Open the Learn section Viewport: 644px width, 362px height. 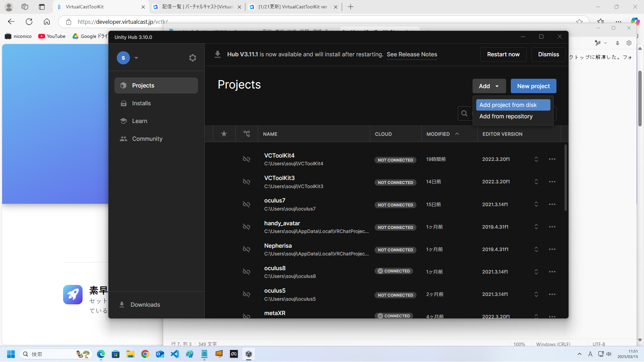click(x=156, y=121)
